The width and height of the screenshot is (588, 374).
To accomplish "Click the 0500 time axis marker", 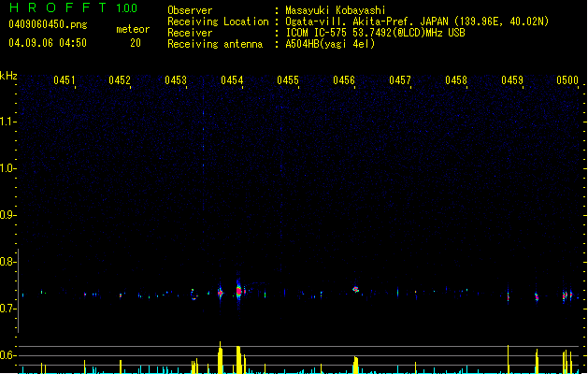I will pyautogui.click(x=567, y=80).
